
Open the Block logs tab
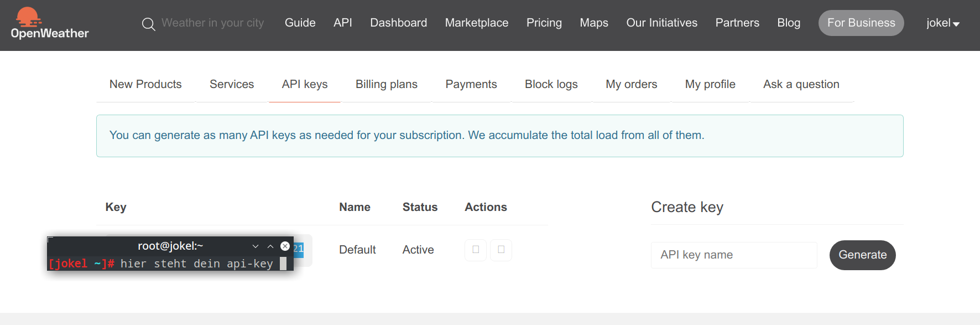coord(551,84)
